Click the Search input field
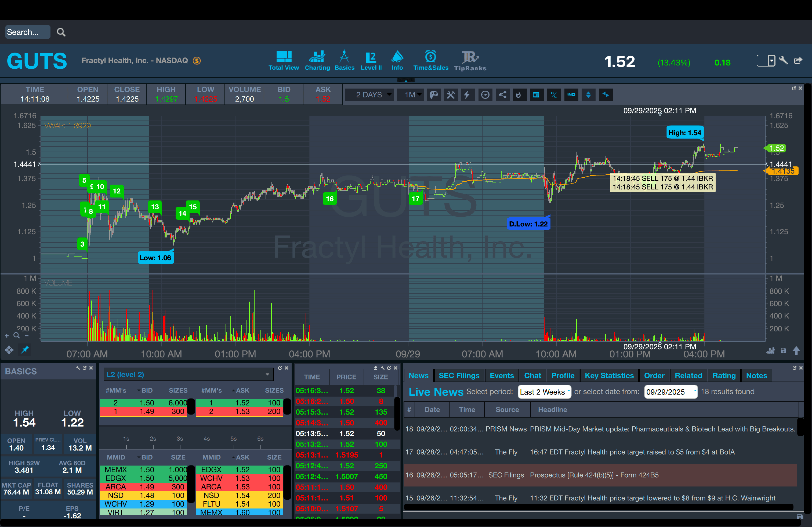This screenshot has height=527, width=812. (27, 32)
